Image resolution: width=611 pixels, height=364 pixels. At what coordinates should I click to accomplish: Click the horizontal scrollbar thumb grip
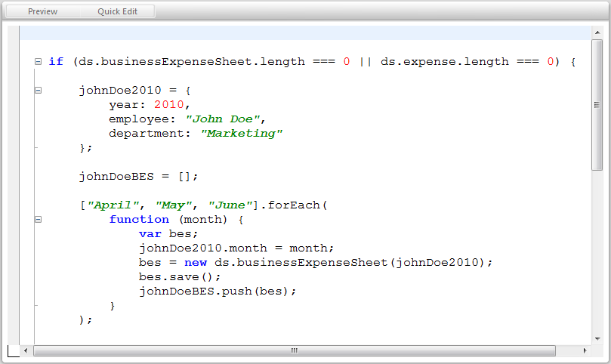point(295,350)
